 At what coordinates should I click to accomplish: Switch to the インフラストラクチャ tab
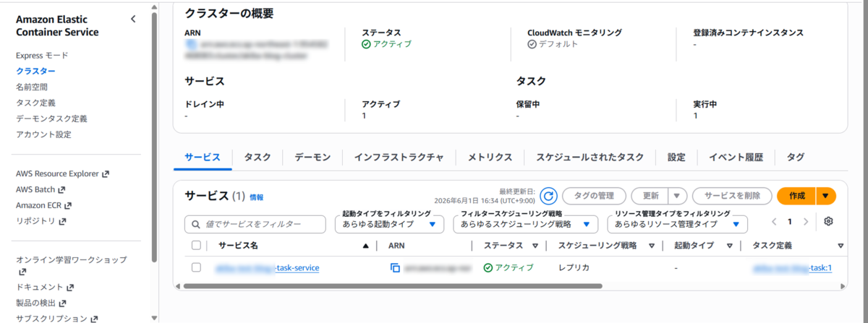click(399, 158)
